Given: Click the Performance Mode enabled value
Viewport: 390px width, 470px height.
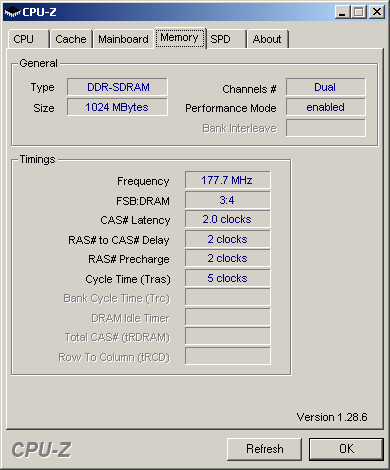Looking at the screenshot, I should 326,107.
